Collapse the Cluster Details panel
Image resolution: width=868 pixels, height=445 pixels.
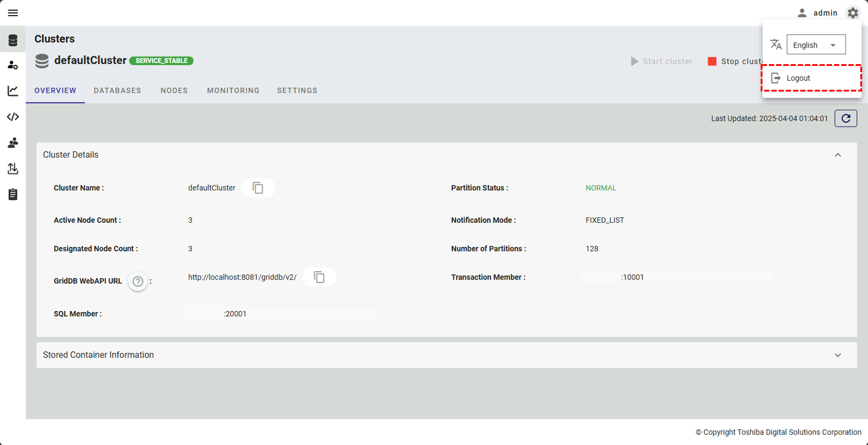(838, 155)
